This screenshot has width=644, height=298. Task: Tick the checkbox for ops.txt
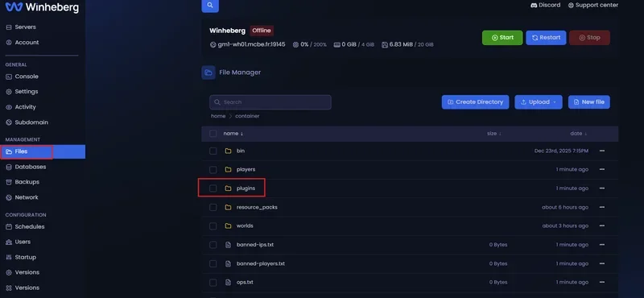[x=213, y=283]
